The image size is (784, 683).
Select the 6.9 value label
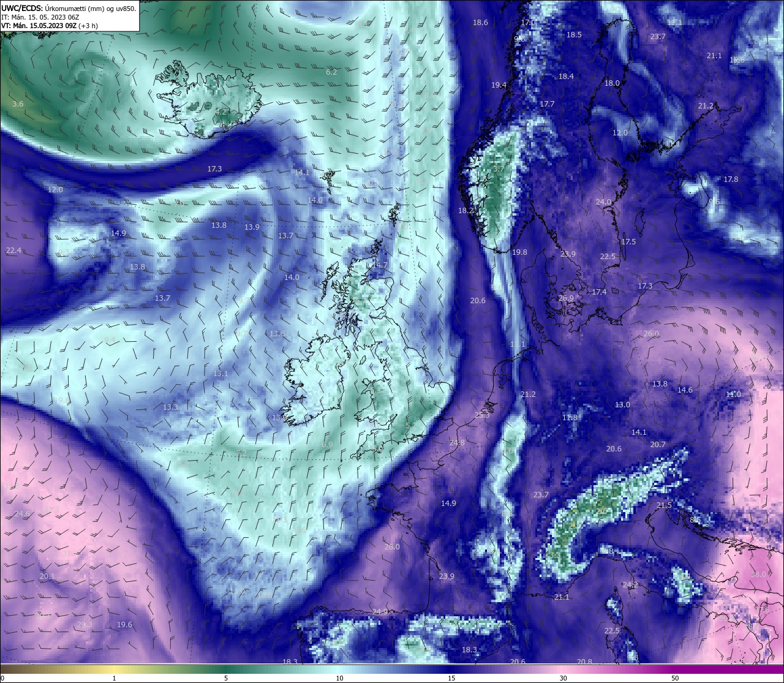(x=327, y=445)
